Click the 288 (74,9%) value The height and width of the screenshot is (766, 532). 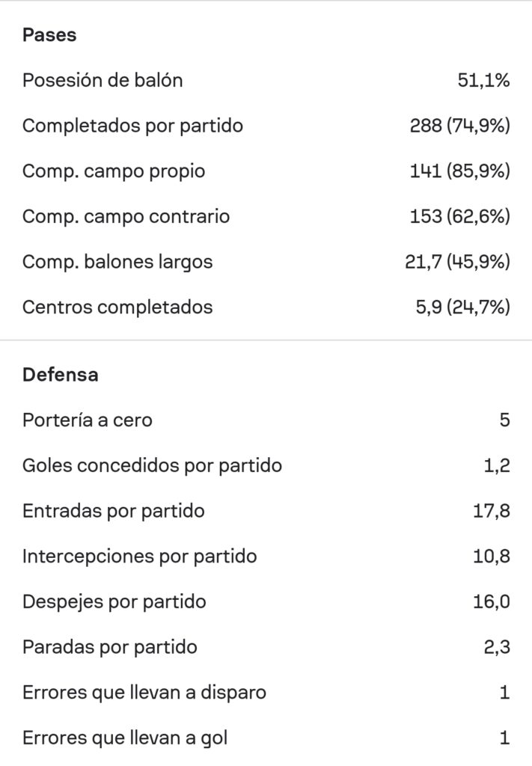coord(459,126)
